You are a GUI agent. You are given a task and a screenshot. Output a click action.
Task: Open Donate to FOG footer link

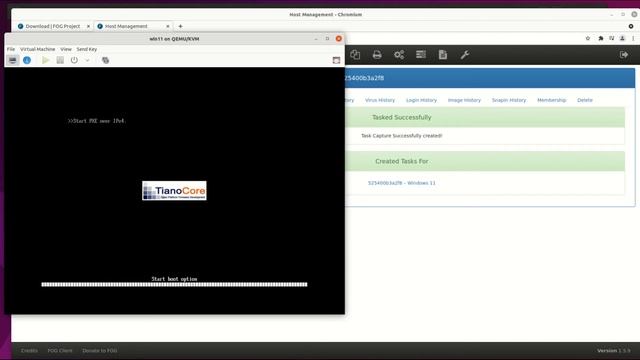tap(100, 351)
